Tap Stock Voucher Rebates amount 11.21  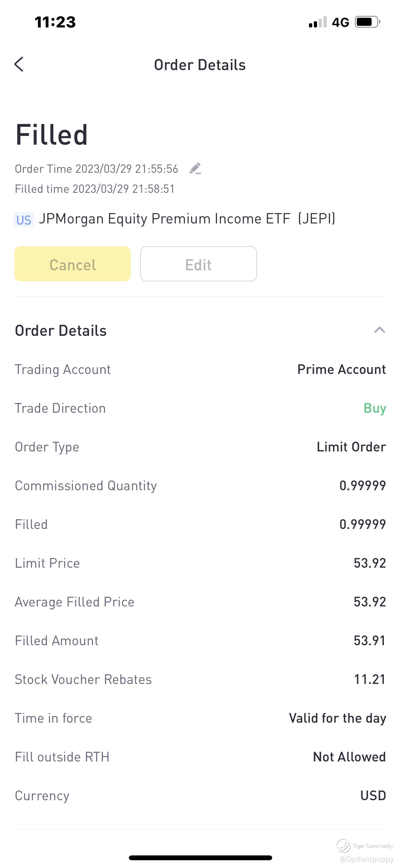click(370, 679)
